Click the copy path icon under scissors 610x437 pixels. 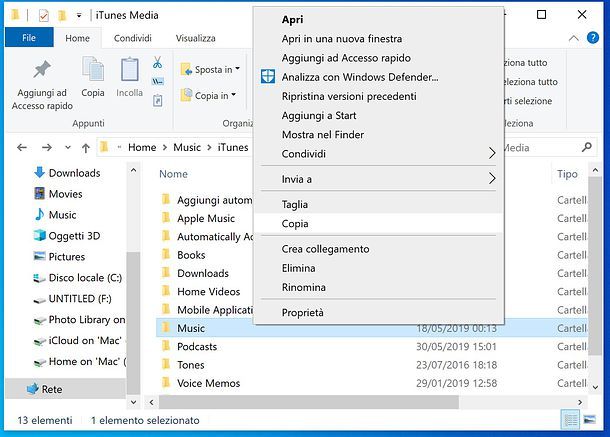tap(158, 81)
